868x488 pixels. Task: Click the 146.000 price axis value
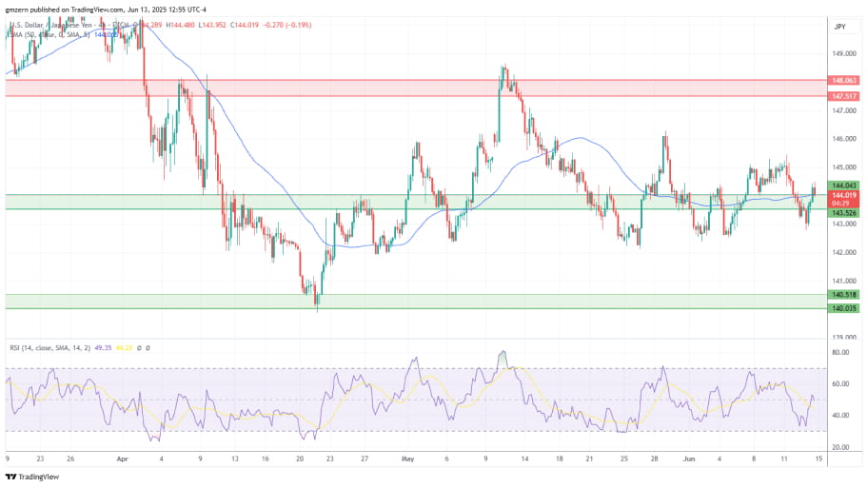point(845,139)
